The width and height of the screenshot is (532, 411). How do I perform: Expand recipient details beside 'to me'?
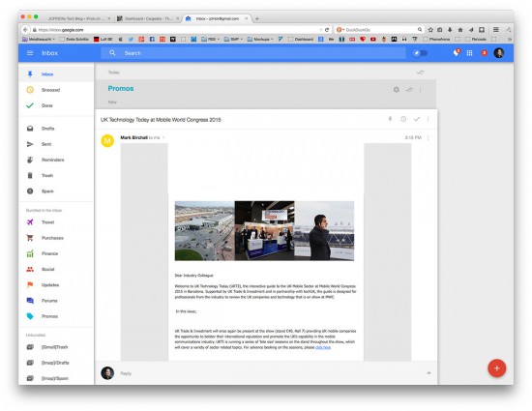coord(163,137)
